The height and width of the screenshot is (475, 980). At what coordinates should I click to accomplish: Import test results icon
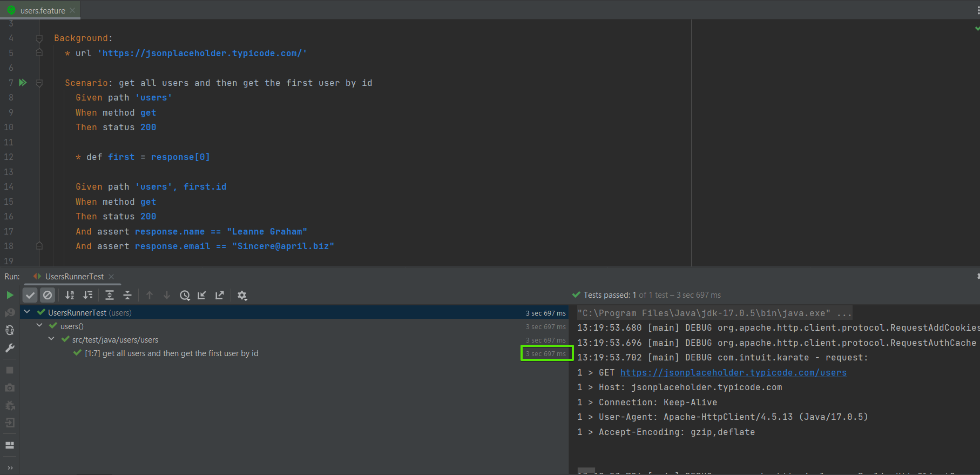click(202, 295)
